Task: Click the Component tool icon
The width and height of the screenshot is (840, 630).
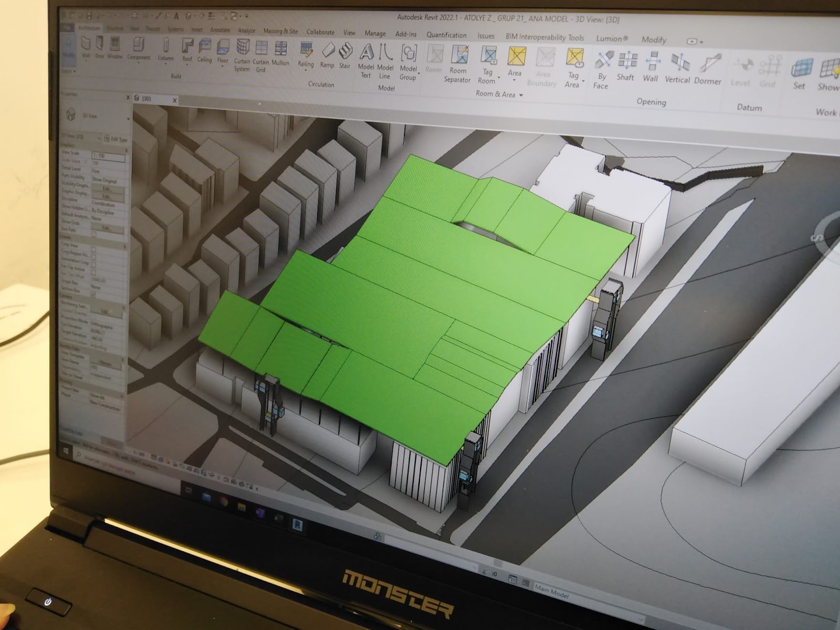Action: [138, 45]
